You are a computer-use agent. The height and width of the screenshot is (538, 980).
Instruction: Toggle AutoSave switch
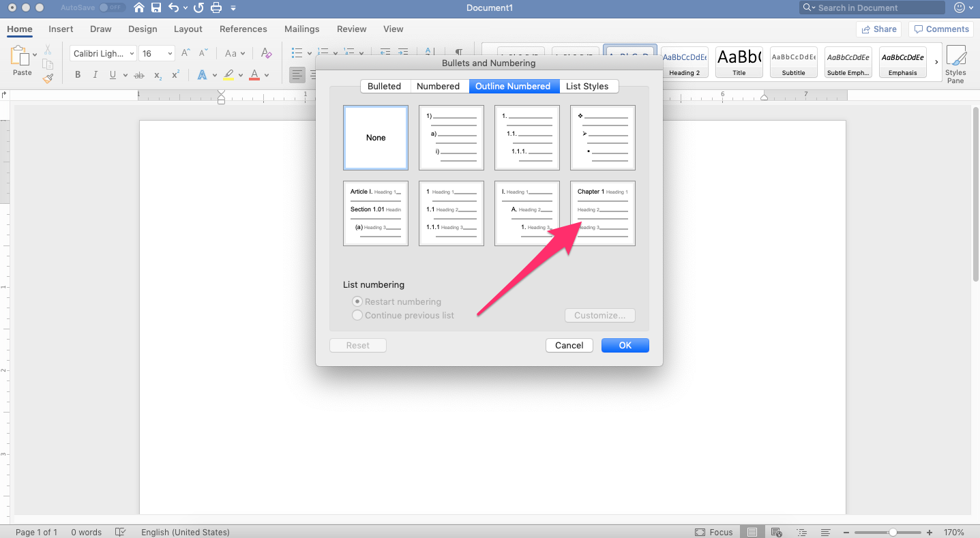[111, 8]
